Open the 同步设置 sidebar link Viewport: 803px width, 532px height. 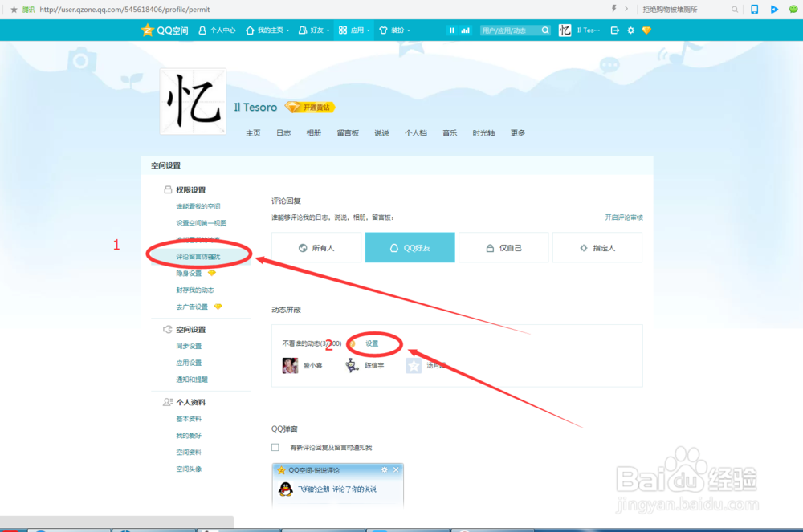pyautogui.click(x=189, y=347)
